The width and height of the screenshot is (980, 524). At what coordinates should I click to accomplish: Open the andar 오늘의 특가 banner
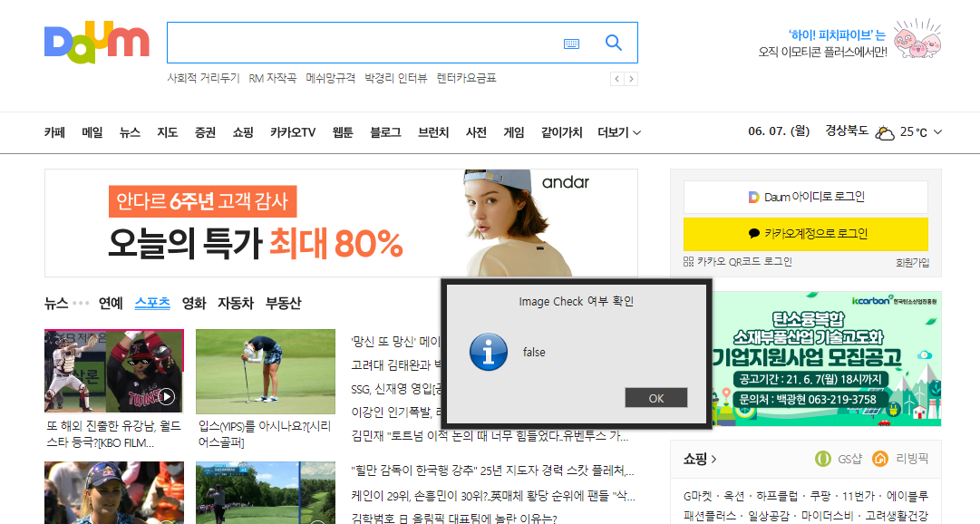[341, 223]
